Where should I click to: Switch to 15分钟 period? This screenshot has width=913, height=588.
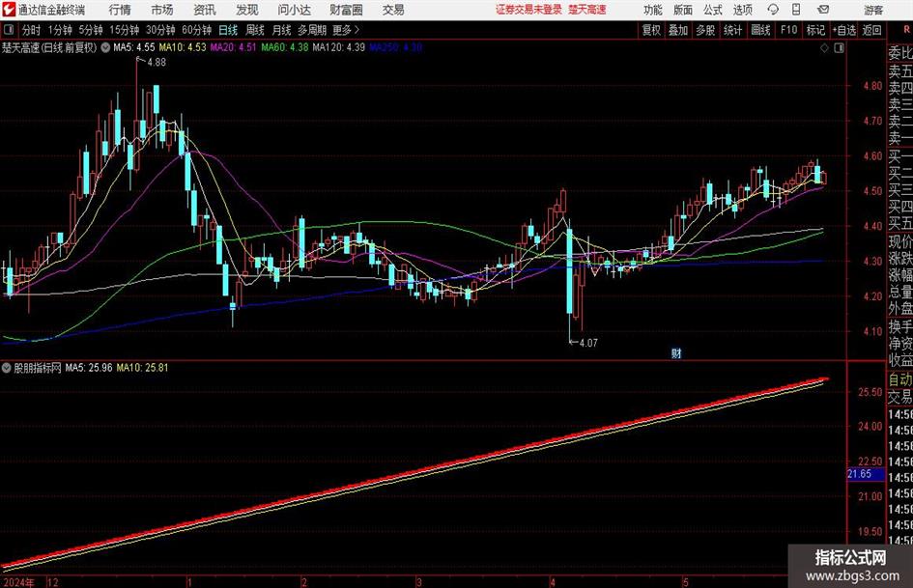coord(125,30)
